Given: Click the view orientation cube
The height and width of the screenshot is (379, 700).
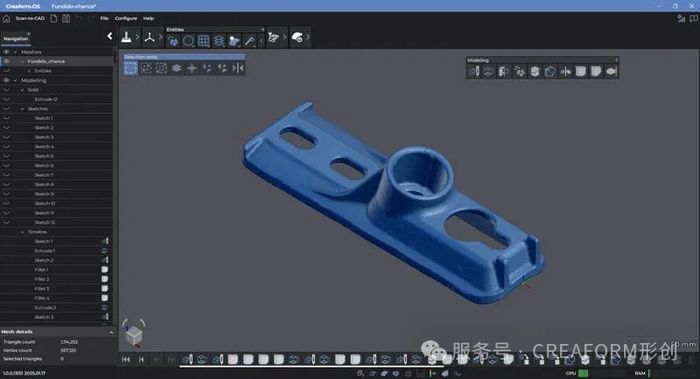Looking at the screenshot, I should pos(134,334).
